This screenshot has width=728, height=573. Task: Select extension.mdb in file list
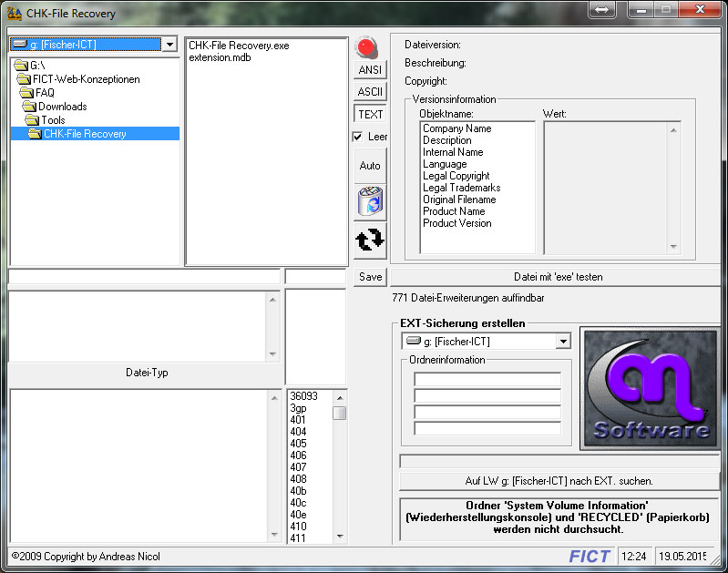[220, 57]
